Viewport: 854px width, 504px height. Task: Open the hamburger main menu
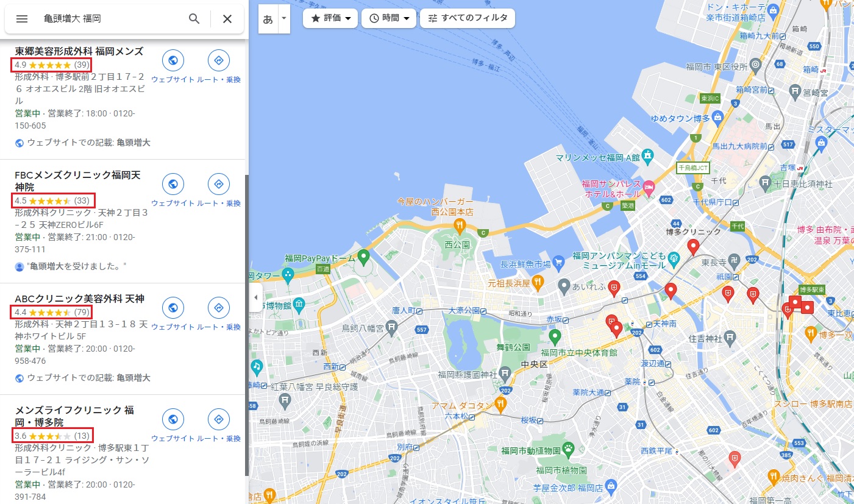pyautogui.click(x=22, y=19)
